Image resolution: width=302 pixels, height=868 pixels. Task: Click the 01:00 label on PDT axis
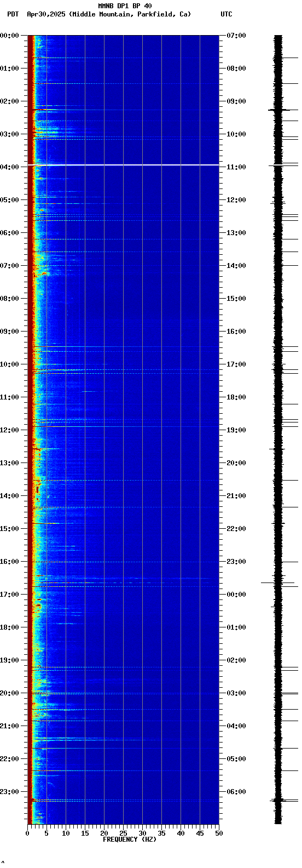10,68
